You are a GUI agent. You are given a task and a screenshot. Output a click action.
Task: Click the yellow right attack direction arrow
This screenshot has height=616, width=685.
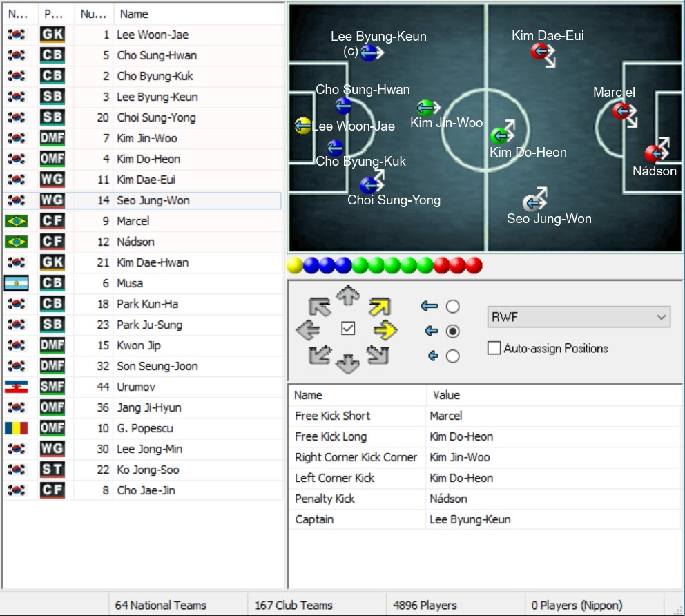(385, 330)
